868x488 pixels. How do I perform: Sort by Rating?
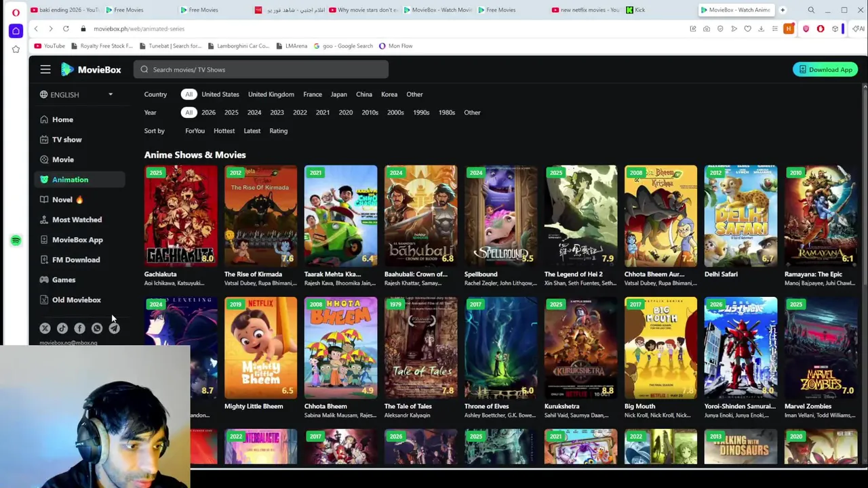[279, 131]
